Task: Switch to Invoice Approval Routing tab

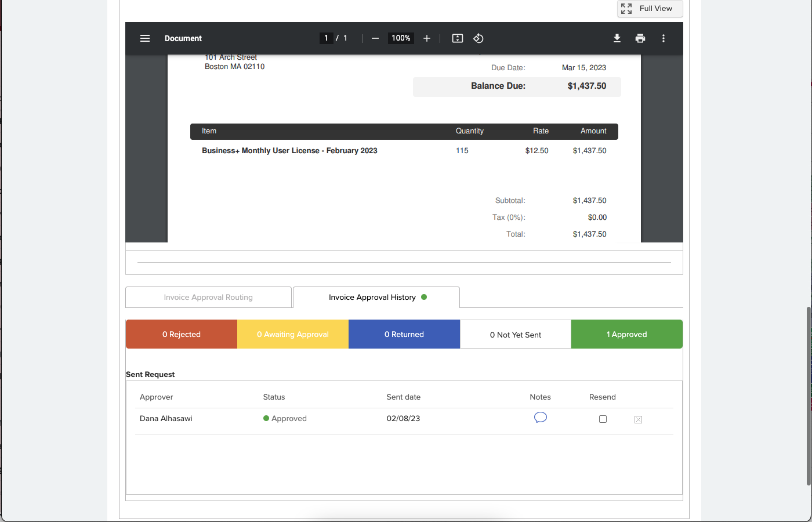Action: click(x=208, y=298)
